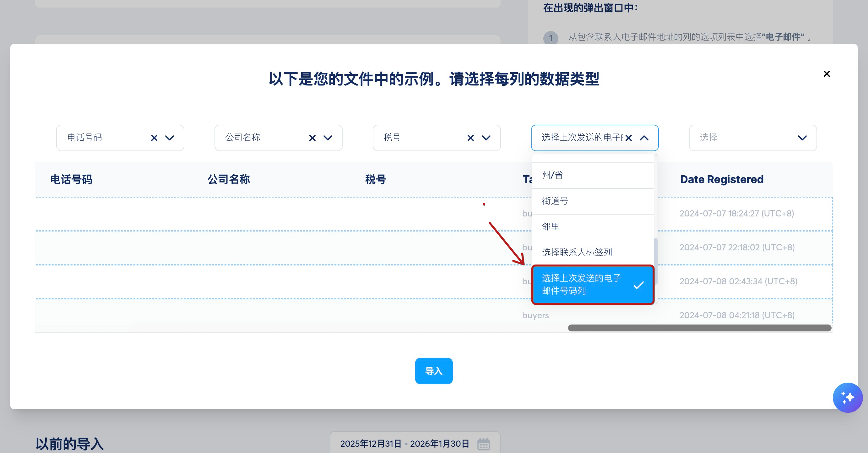This screenshot has width=868, height=453.
Task: Click checked 选择上次发送的电子邮件号码列 option
Action: pyautogui.click(x=592, y=285)
